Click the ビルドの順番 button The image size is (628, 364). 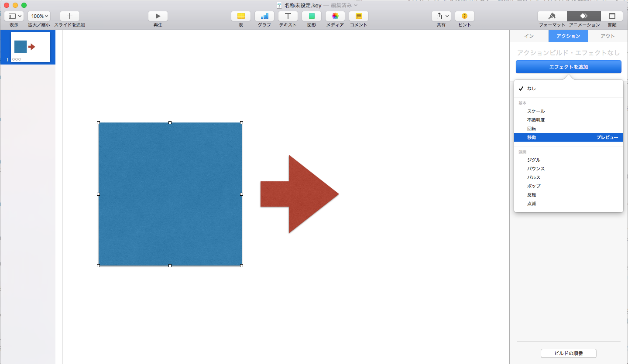tap(568, 353)
